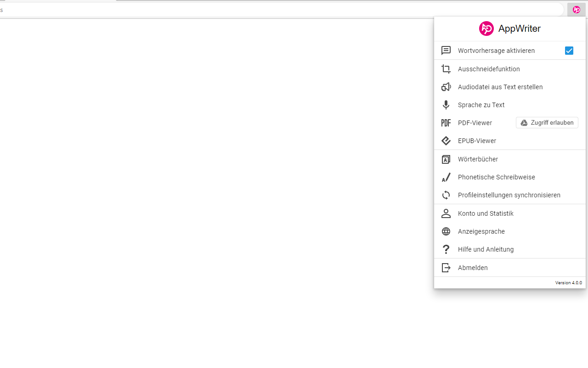Click the Wortvorhersage aktivieren label
The height and width of the screenshot is (368, 588).
tap(496, 51)
